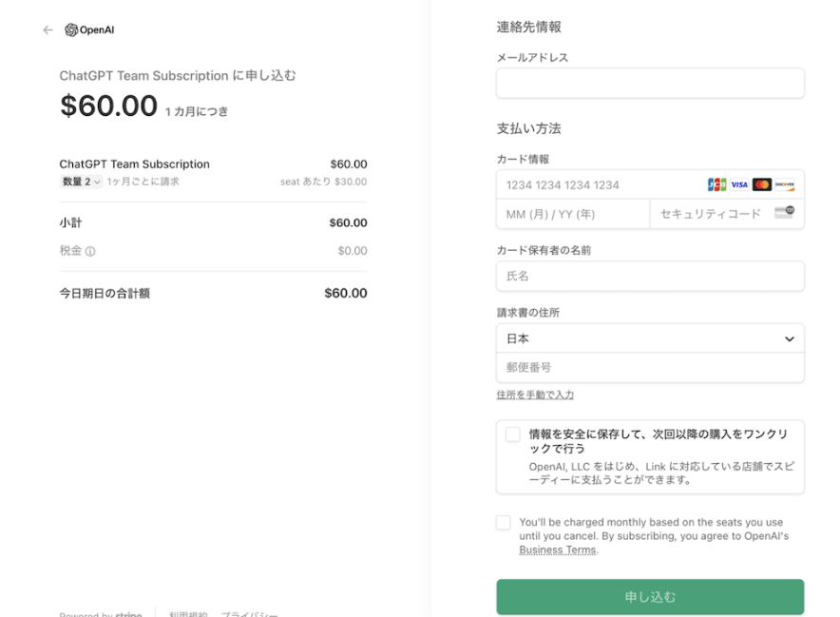The image size is (840, 617).
Task: Click the Discover card icon
Action: (x=785, y=184)
